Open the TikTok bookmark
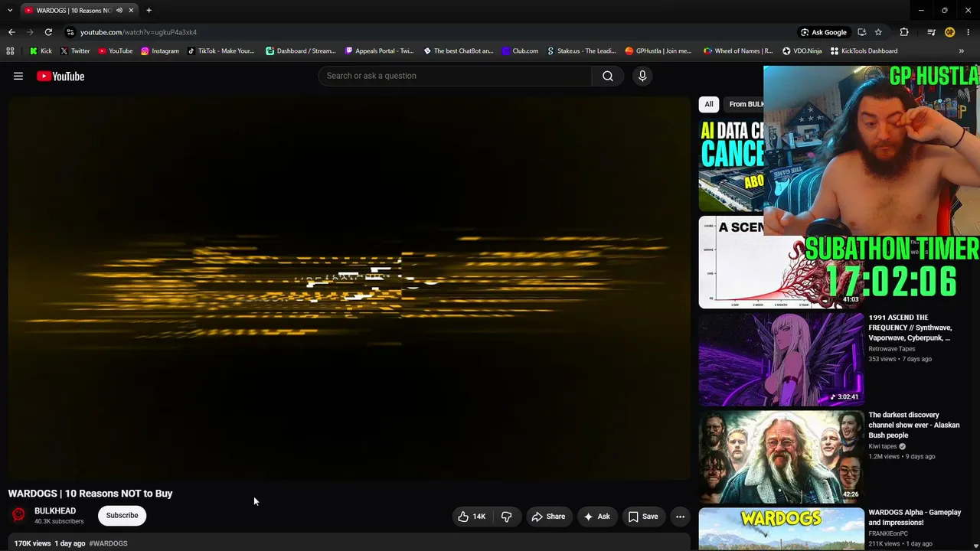980x551 pixels. click(221, 51)
